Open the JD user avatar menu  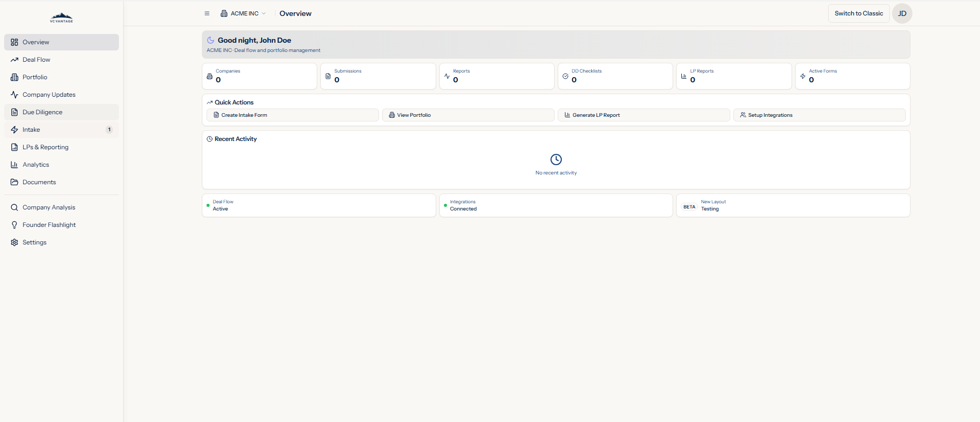[902, 13]
